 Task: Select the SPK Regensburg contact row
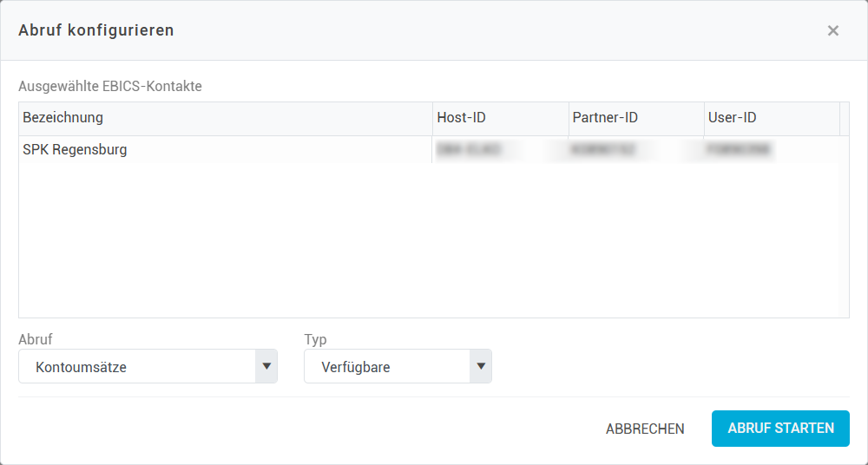pos(75,149)
